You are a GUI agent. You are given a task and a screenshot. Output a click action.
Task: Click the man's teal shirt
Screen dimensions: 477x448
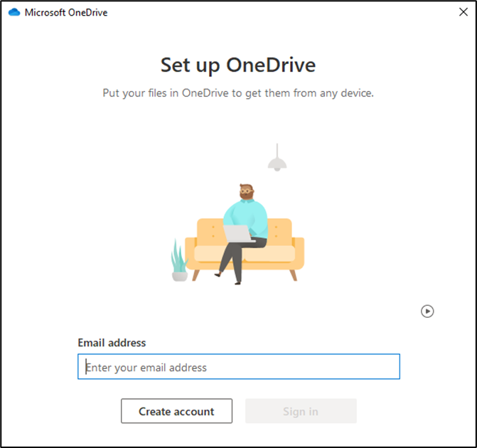tap(247, 216)
